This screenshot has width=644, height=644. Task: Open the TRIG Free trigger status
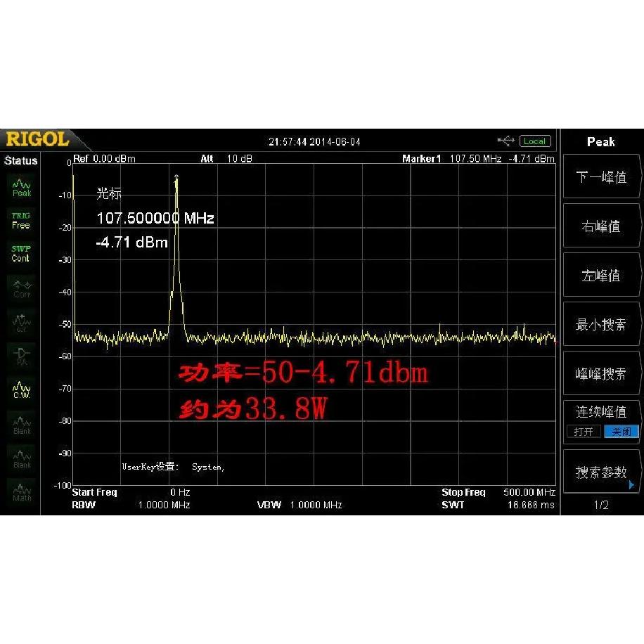(21, 221)
